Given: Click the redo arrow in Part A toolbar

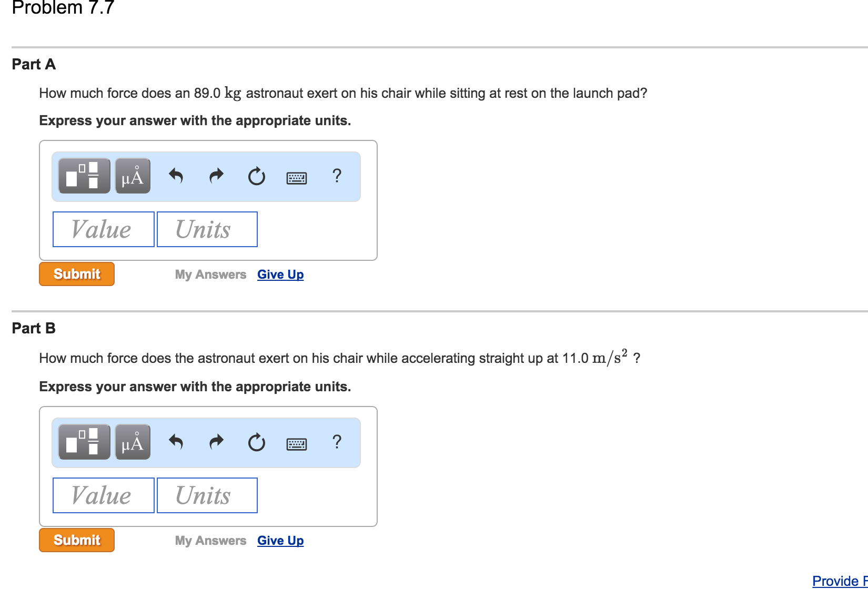Looking at the screenshot, I should click(216, 176).
